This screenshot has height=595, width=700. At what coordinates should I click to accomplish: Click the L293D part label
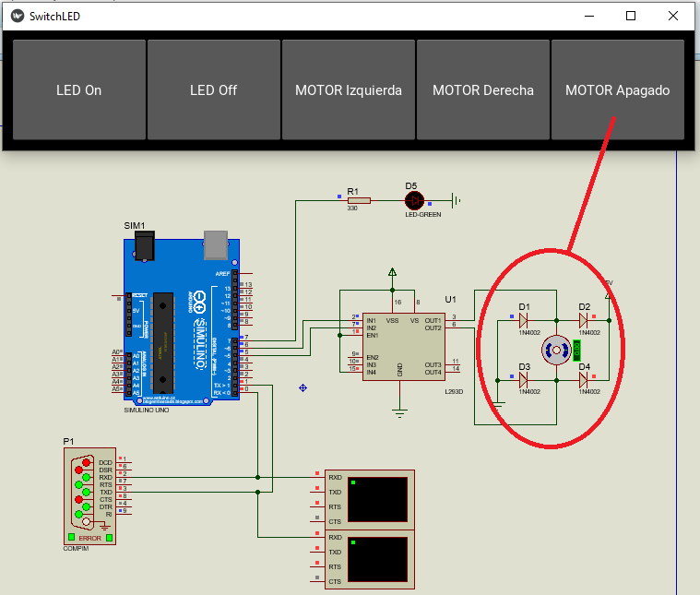coord(454,391)
